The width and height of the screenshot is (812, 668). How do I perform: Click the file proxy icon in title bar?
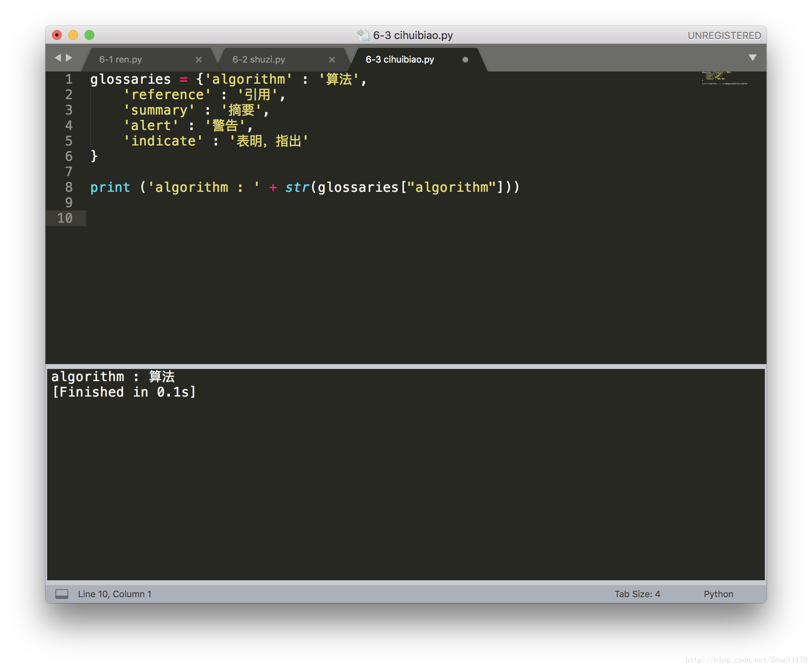click(363, 35)
